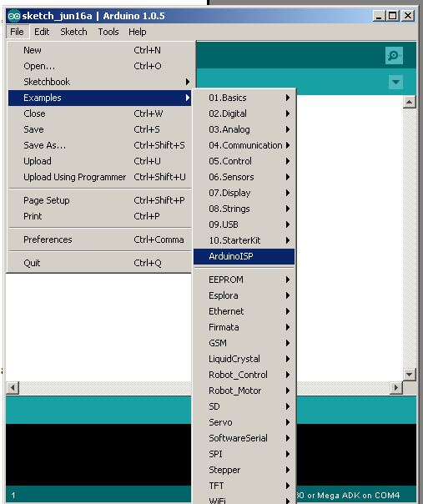Expand the 08.Strings examples
Screen dimensions: 423x504
point(244,209)
